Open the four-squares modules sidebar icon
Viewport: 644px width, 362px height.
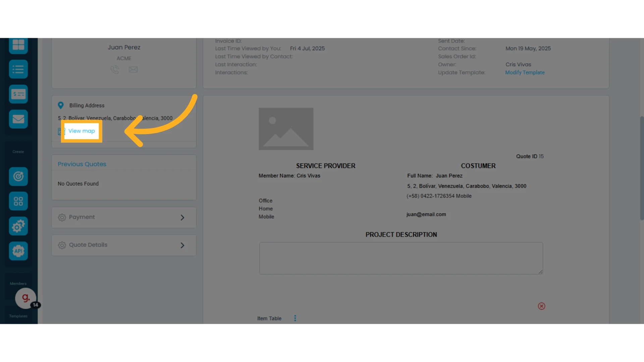18,201
